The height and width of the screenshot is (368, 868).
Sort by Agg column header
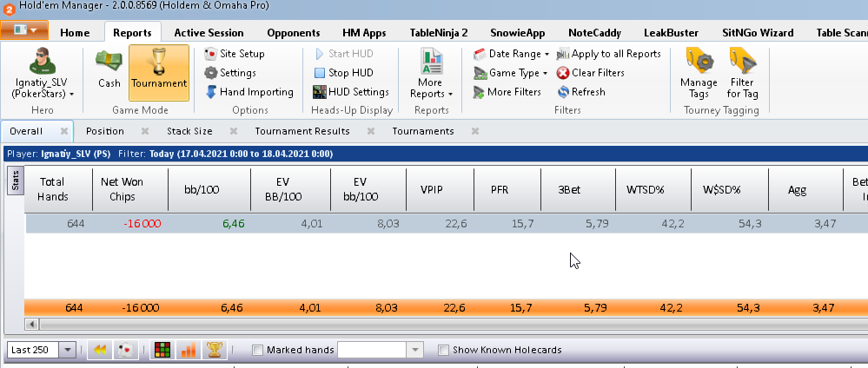[805, 189]
